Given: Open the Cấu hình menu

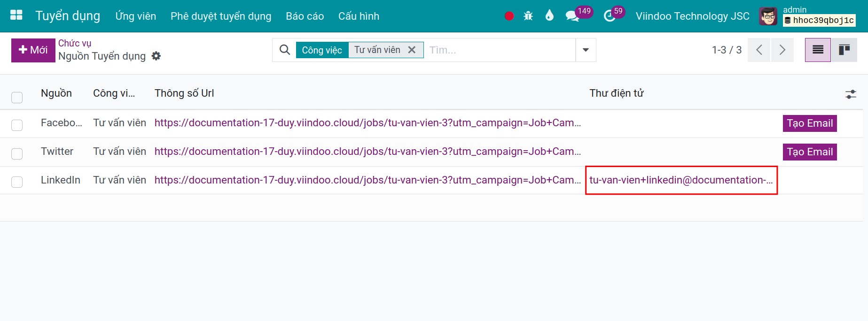Looking at the screenshot, I should pyautogui.click(x=359, y=16).
